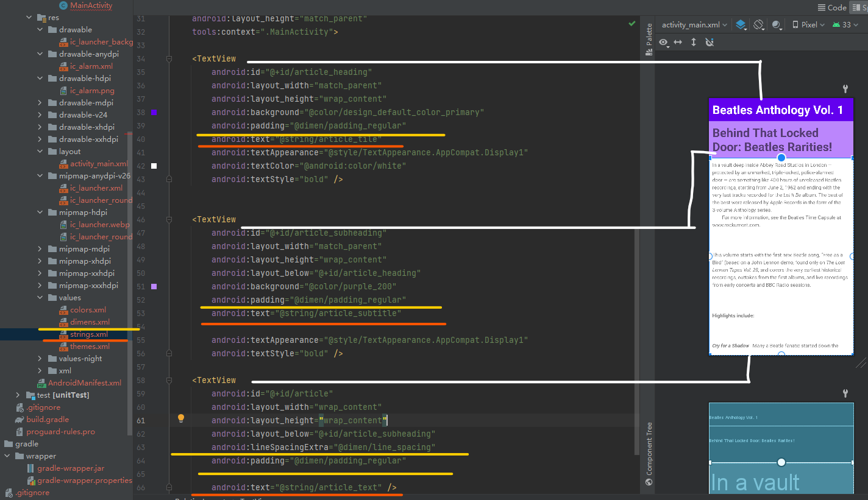The height and width of the screenshot is (500, 868).
Task: Click the android:text article_subtitle code line
Action: [x=307, y=314]
